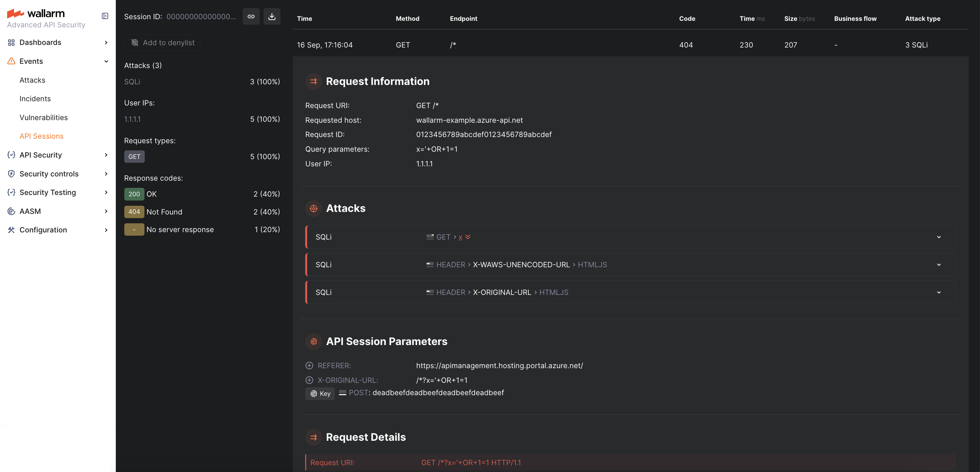Click the fingerprint icon beside API Session Parameters
Screen dimensions: 980x472
pos(313,341)
